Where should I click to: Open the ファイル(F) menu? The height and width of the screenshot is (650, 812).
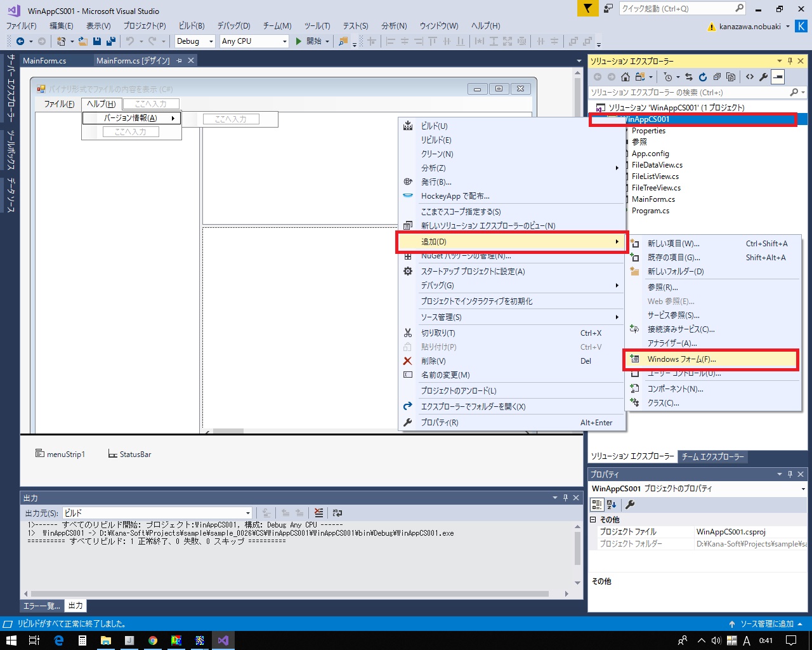click(22, 26)
